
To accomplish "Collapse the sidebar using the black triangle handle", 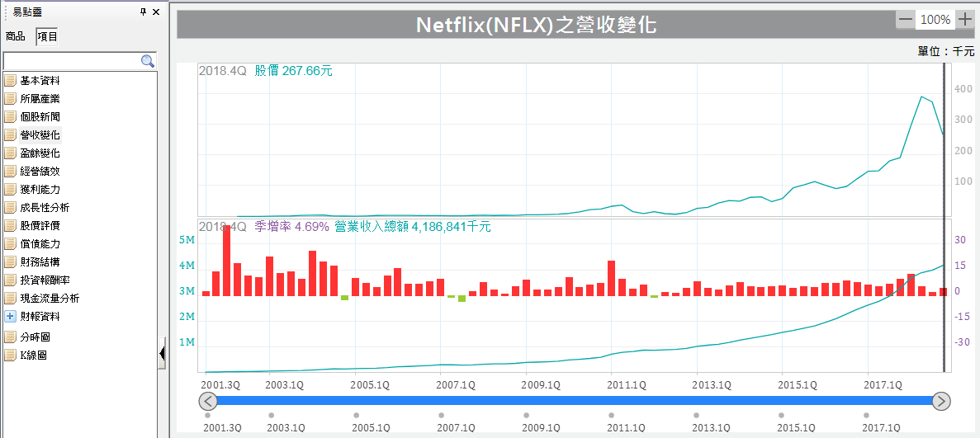I will 162,353.
